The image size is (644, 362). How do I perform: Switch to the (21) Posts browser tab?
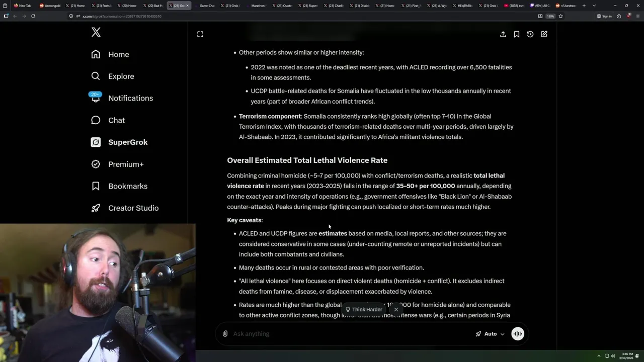(101, 6)
